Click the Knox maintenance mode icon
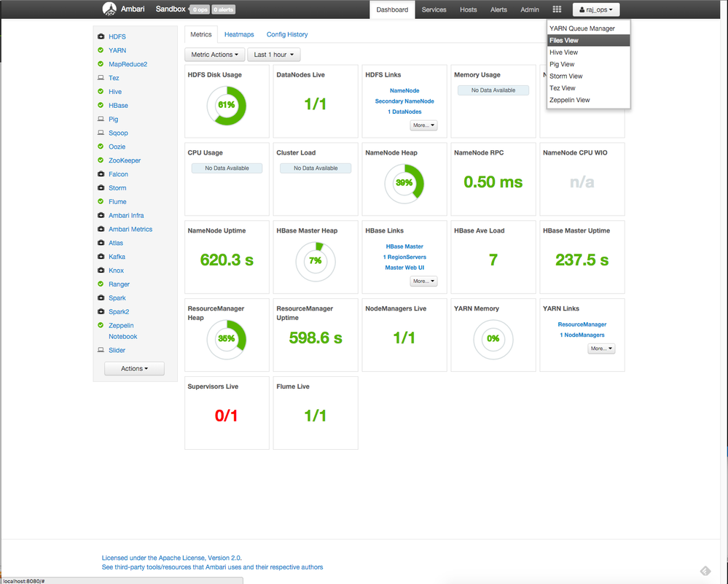Image resolution: width=728 pixels, height=584 pixels. pyautogui.click(x=101, y=270)
